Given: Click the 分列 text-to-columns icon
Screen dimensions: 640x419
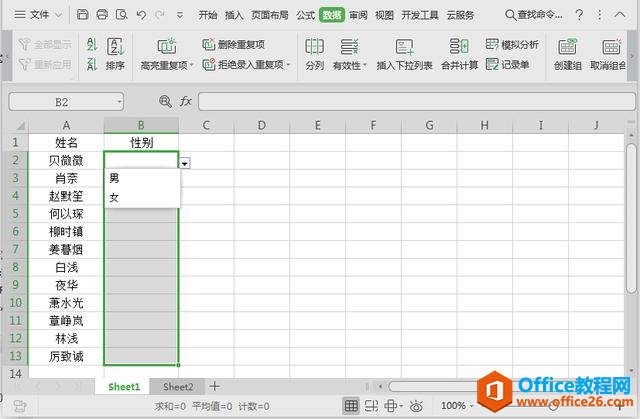Looking at the screenshot, I should (x=315, y=54).
